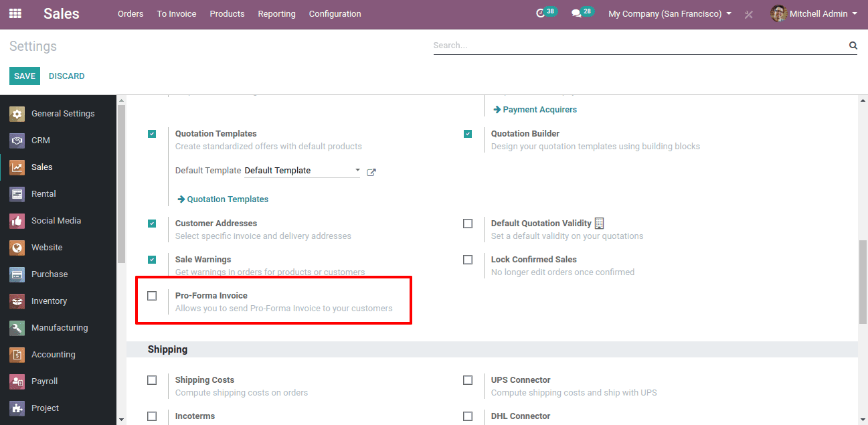Click external link icon next to Default Template
Image resolution: width=868 pixels, height=425 pixels.
coord(371,172)
